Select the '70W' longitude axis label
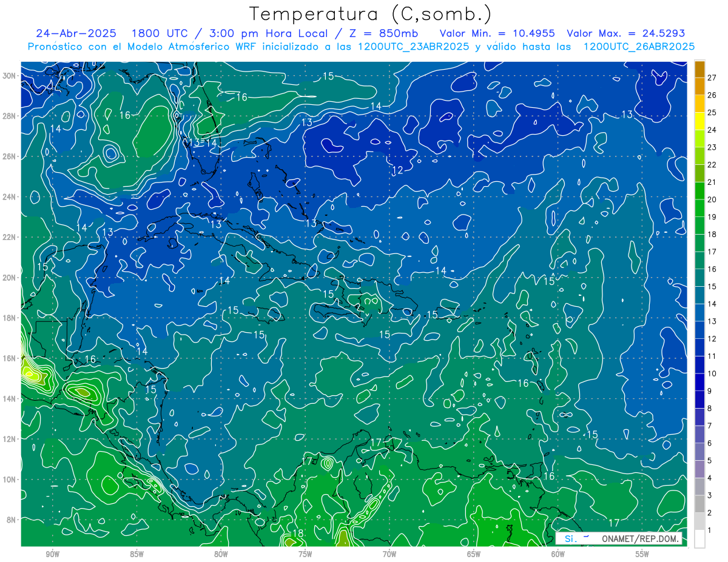The image size is (728, 562). [x=389, y=554]
